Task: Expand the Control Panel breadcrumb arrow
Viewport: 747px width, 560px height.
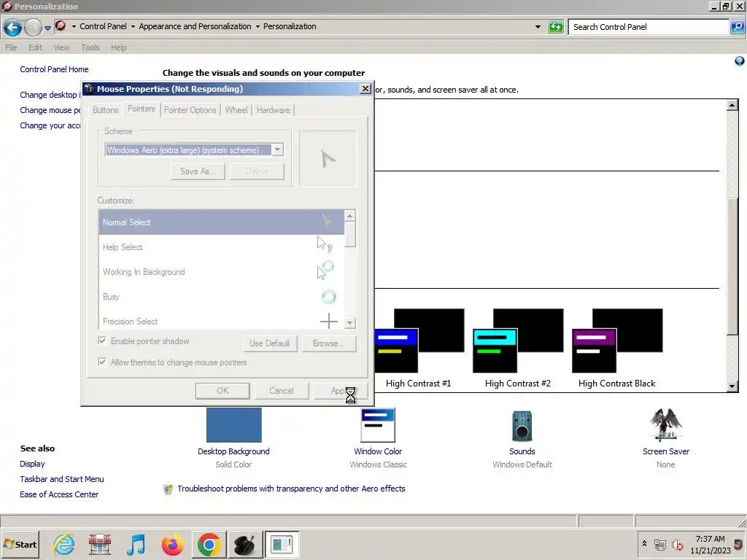Action: coord(133,27)
